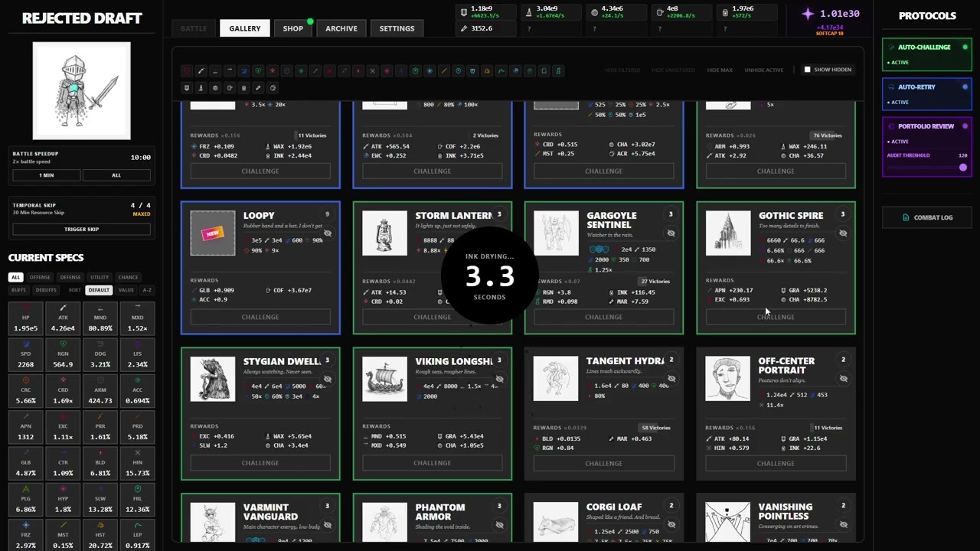Click the coffee mug filter icon in second row

click(x=230, y=88)
